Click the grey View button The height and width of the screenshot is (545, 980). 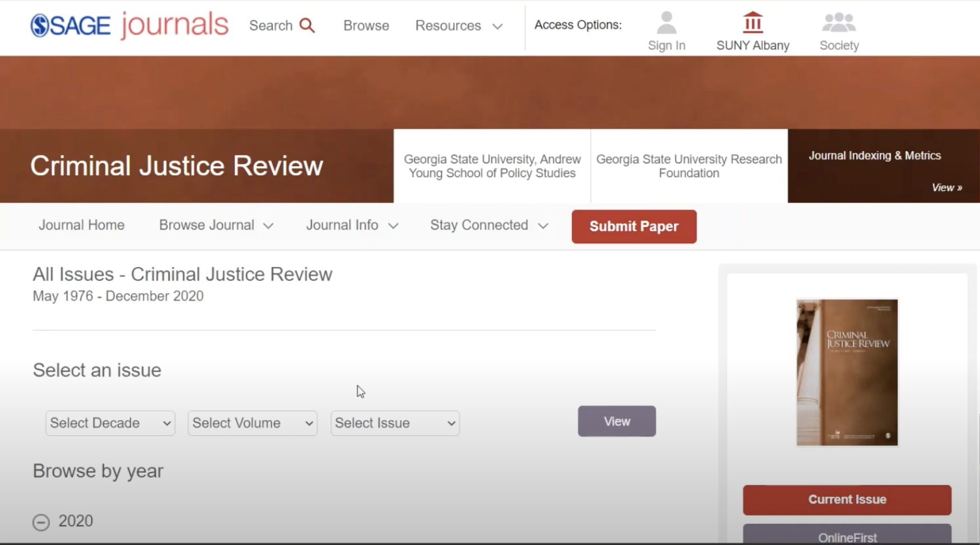(x=617, y=421)
